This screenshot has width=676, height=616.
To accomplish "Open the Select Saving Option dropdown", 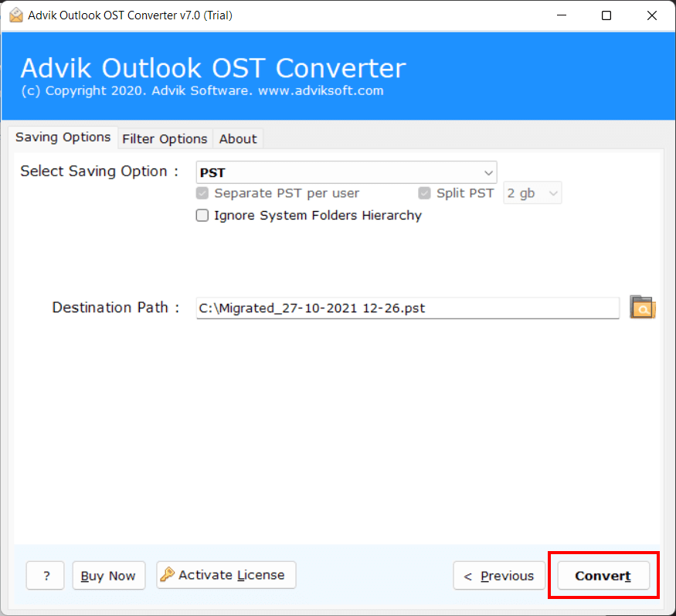I will click(346, 172).
